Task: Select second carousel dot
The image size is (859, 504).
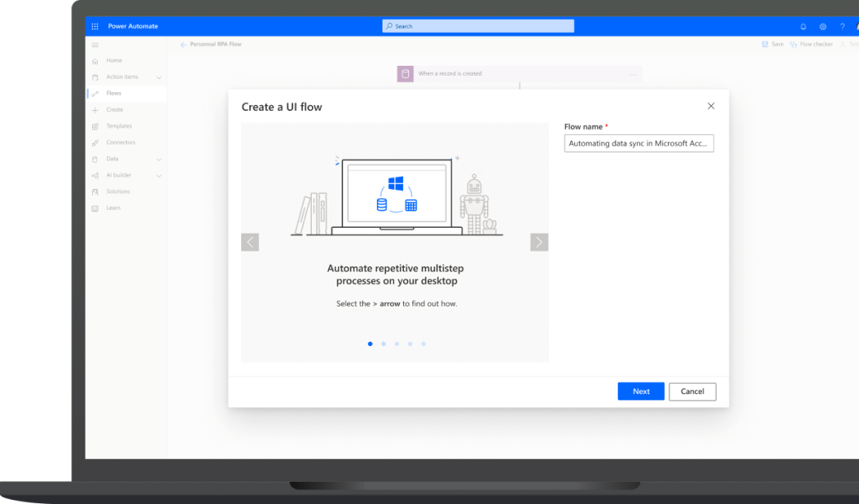Action: [x=383, y=344]
